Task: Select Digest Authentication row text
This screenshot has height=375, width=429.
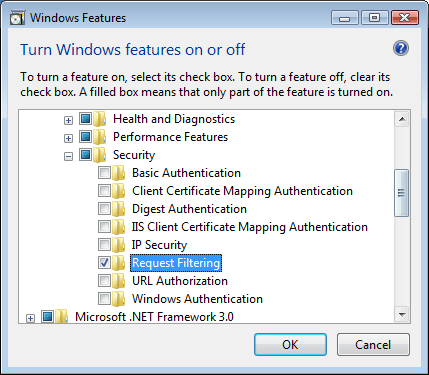Action: tap(189, 209)
